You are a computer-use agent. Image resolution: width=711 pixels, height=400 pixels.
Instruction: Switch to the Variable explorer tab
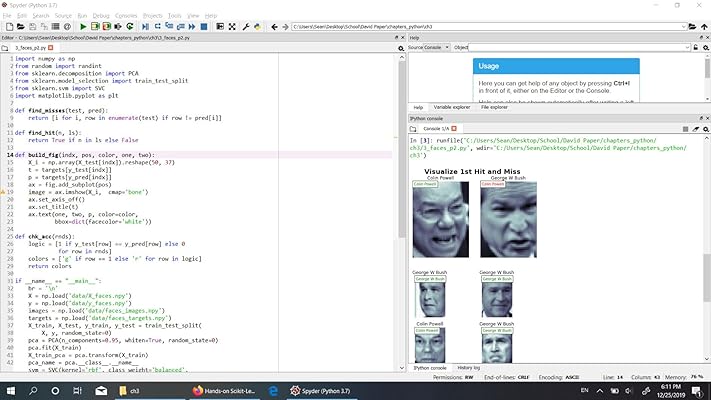pyautogui.click(x=453, y=107)
